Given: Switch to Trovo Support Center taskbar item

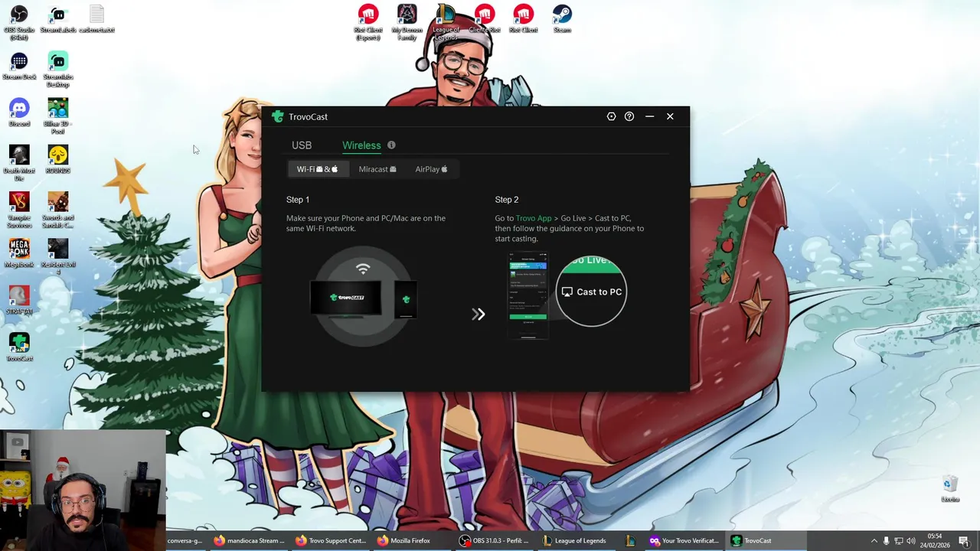Looking at the screenshot, I should click(x=331, y=540).
